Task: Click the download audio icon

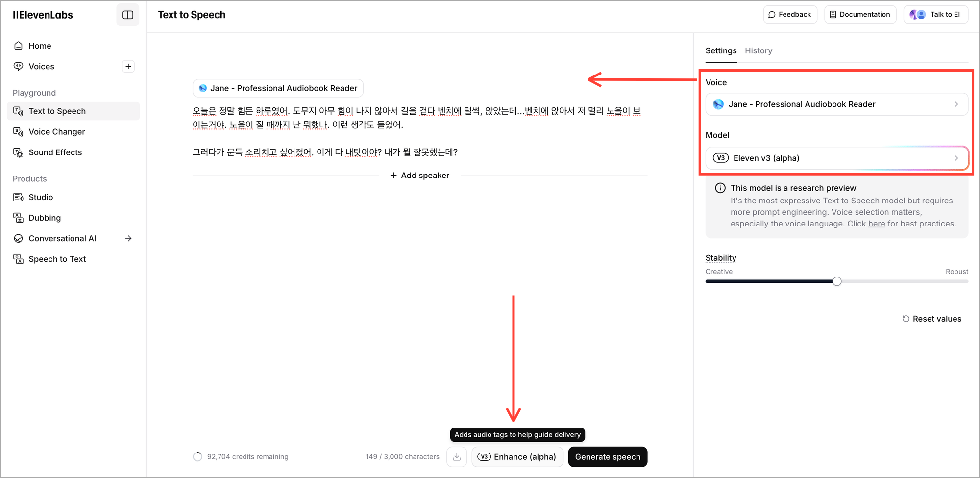Action: click(x=457, y=457)
